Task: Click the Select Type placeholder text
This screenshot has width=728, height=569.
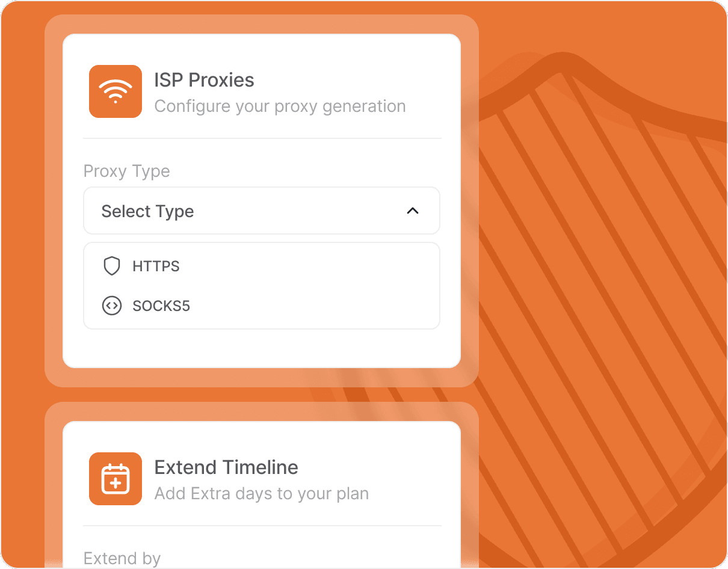Action: click(x=147, y=211)
